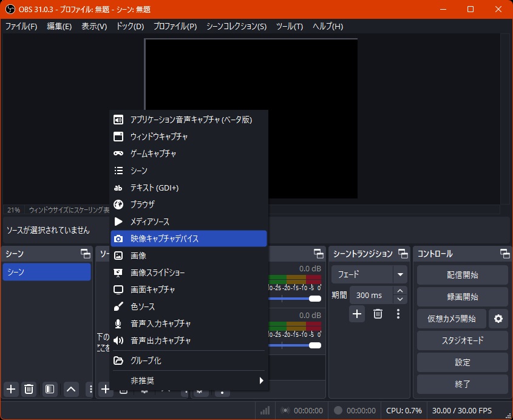This screenshot has width=513, height=420.
Task: Expand the フェード transition dropdown
Action: (400, 274)
